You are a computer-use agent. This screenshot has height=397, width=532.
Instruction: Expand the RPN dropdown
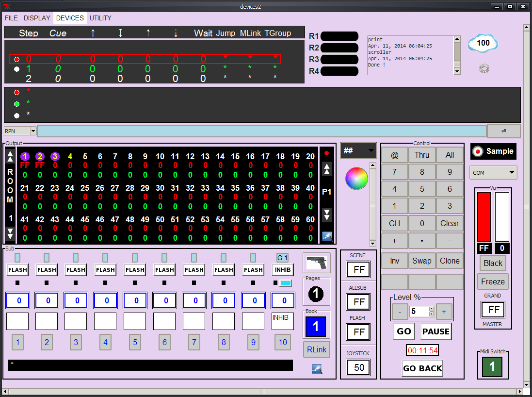click(x=33, y=131)
